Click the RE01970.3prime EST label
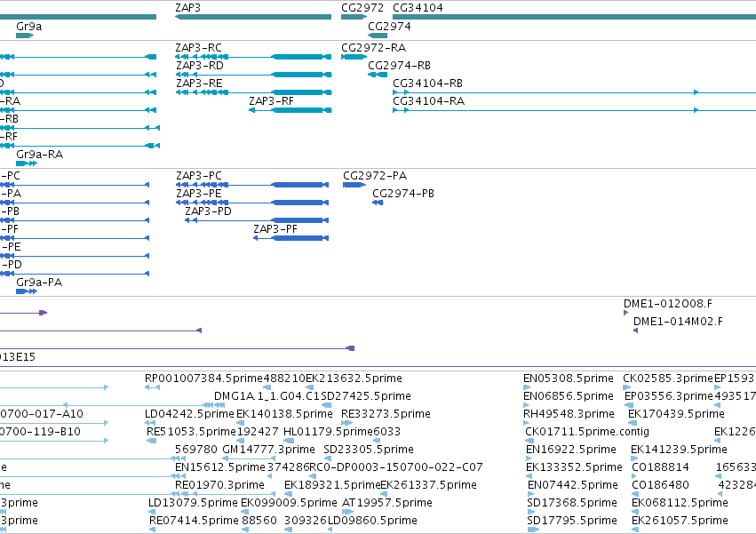The height and width of the screenshot is (534, 756). [219, 485]
